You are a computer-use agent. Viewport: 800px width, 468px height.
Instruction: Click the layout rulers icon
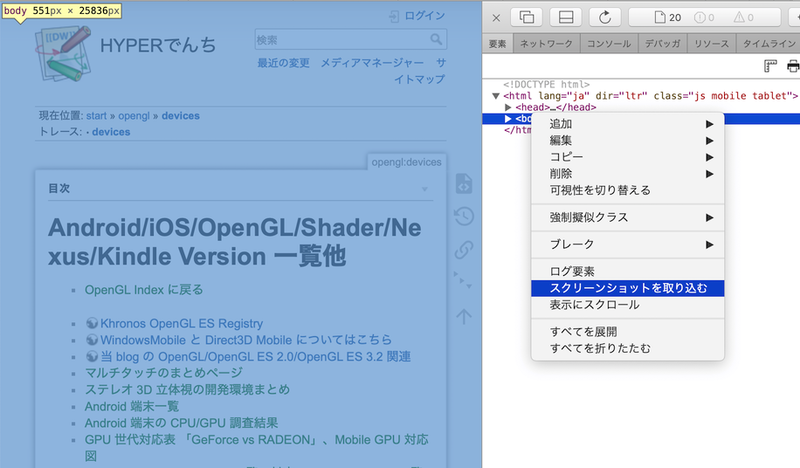pos(770,66)
